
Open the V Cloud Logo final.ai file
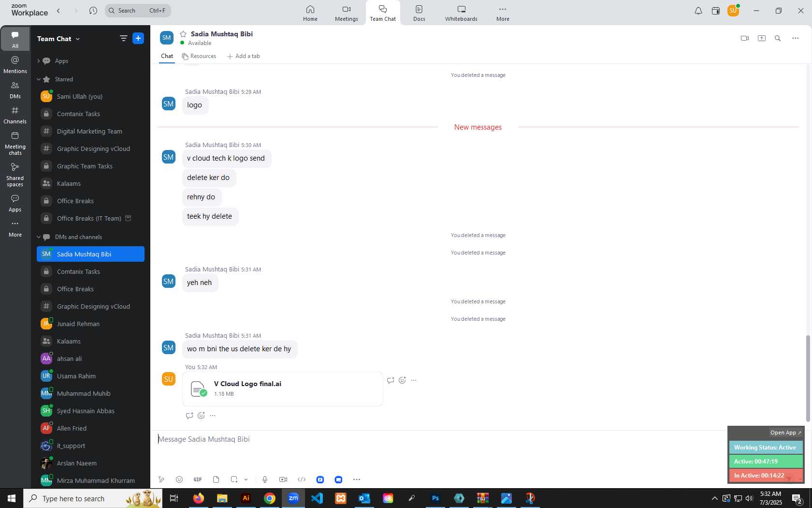point(283,388)
